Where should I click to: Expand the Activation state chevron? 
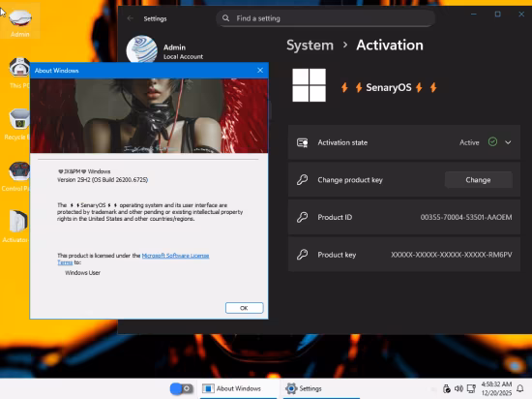point(508,142)
